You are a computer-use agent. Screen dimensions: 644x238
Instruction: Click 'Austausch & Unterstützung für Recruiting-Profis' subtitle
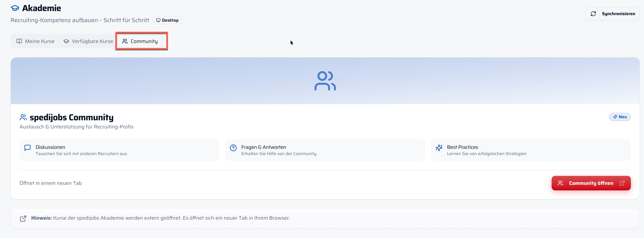[76, 127]
